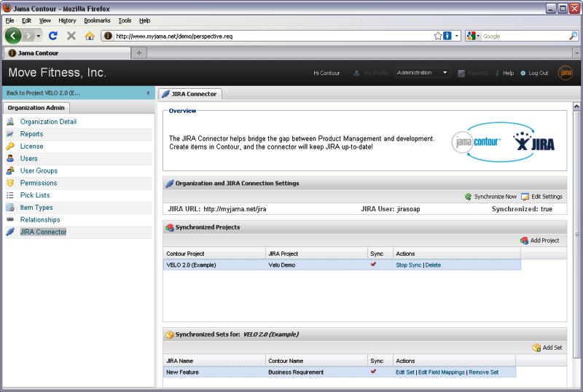This screenshot has width=583, height=392.
Task: Click the License key icon
Action: tap(10, 146)
